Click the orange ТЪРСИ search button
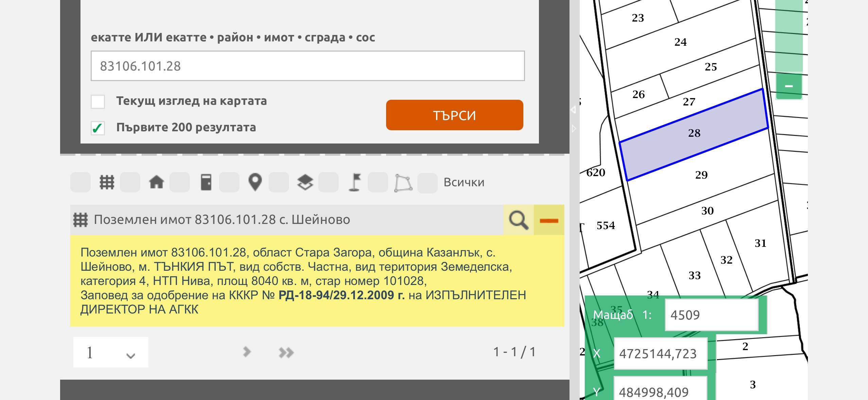The height and width of the screenshot is (400, 868). 454,115
